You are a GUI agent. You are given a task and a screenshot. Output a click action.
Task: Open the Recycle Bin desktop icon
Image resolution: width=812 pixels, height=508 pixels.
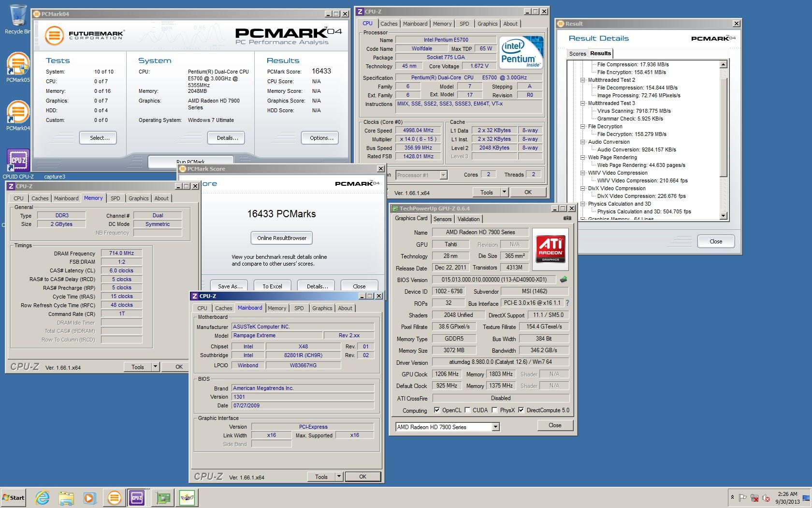point(18,19)
